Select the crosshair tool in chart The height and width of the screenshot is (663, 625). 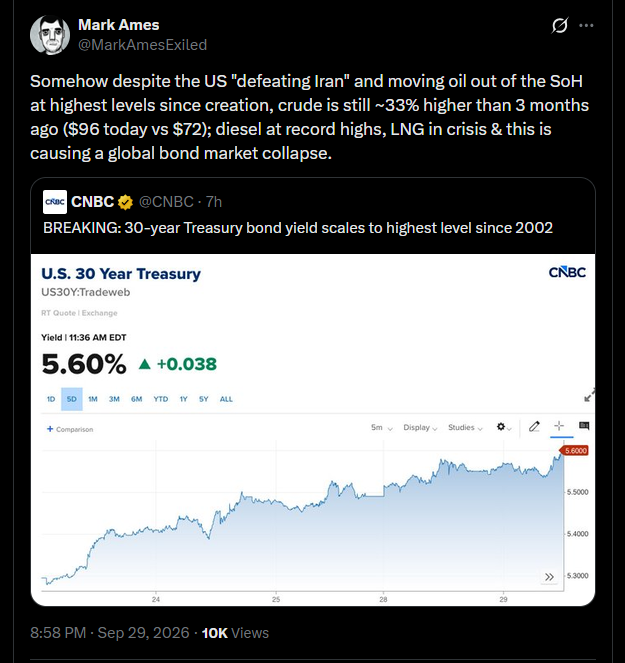[559, 426]
